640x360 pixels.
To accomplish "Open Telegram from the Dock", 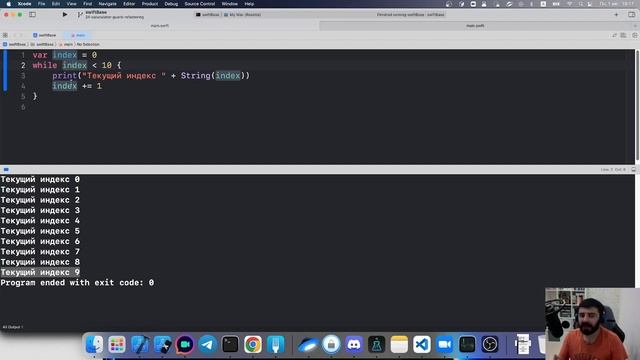I will (x=207, y=344).
